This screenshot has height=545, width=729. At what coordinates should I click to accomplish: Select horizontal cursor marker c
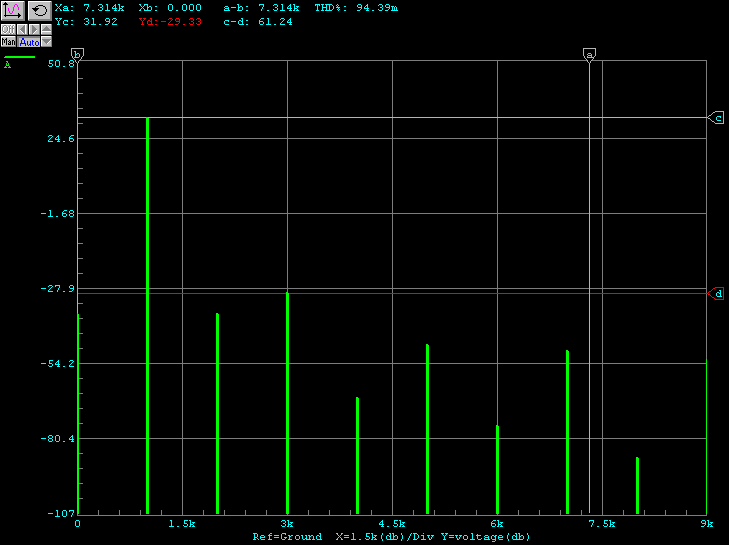pyautogui.click(x=717, y=118)
